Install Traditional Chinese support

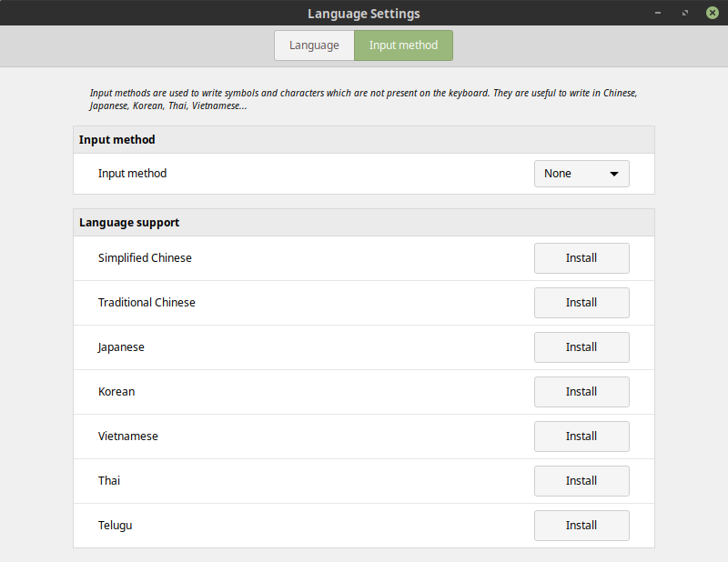click(x=581, y=303)
